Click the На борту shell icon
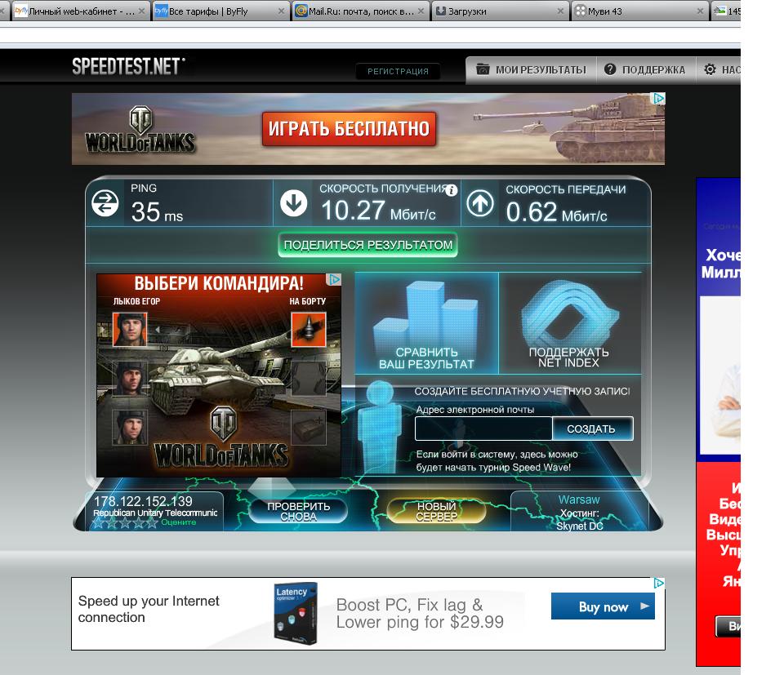 click(x=309, y=329)
